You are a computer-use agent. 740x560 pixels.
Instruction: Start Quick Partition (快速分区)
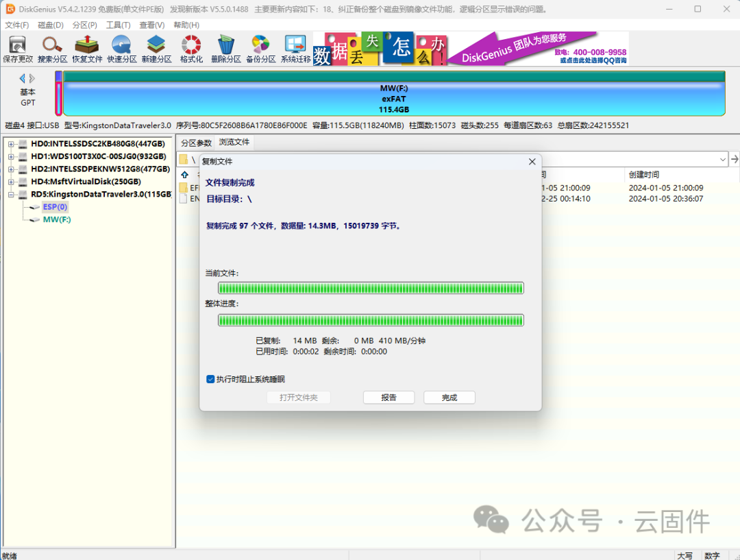pos(122,49)
